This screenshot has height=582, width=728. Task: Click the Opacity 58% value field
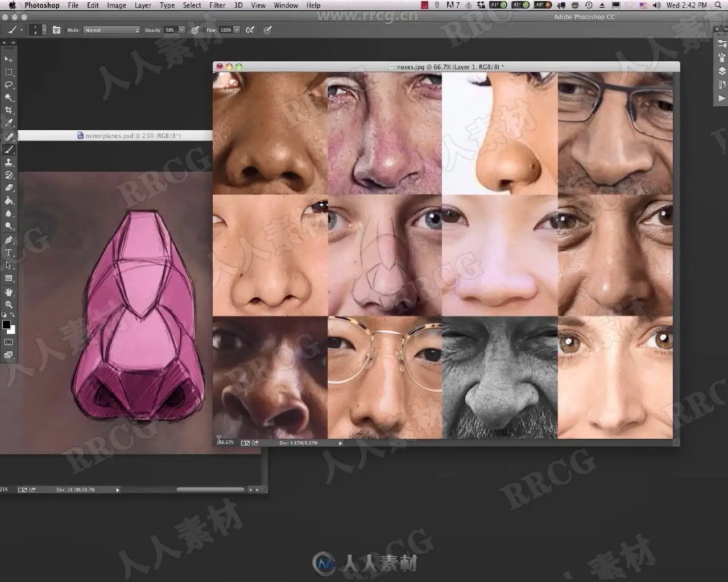[x=170, y=30]
